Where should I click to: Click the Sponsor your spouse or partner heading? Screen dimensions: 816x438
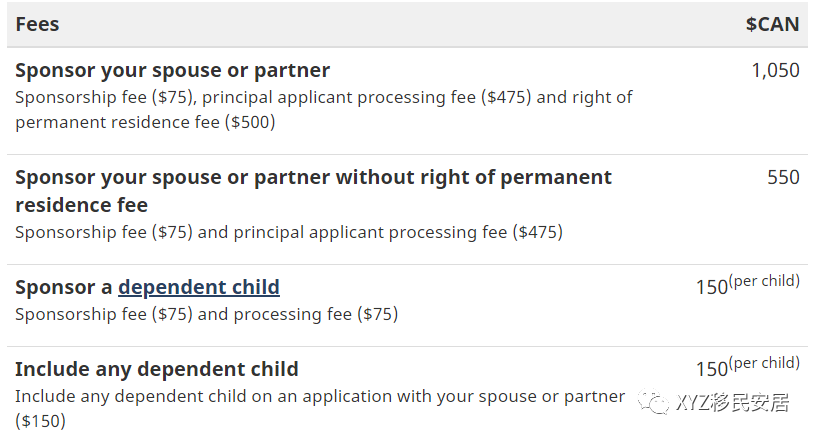click(172, 70)
